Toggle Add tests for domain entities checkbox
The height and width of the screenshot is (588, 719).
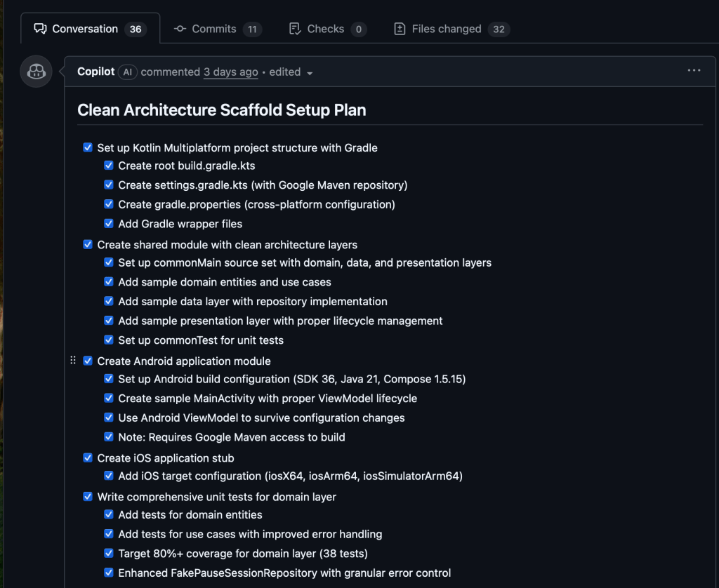click(109, 514)
